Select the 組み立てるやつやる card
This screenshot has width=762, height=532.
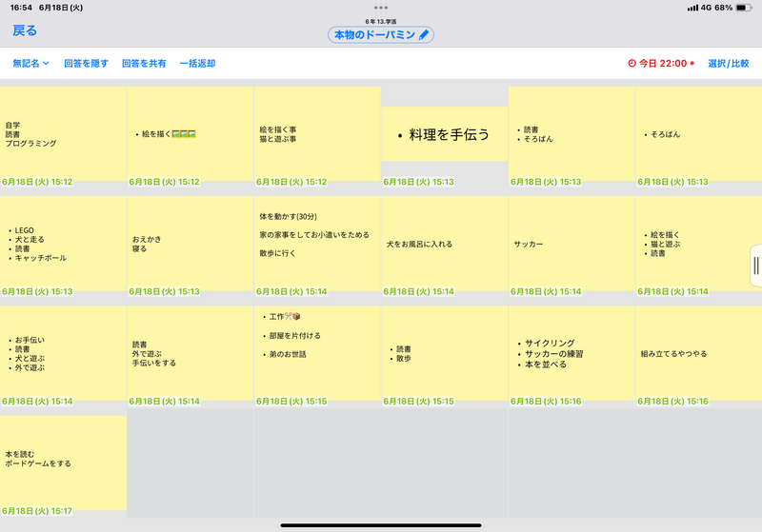point(699,354)
